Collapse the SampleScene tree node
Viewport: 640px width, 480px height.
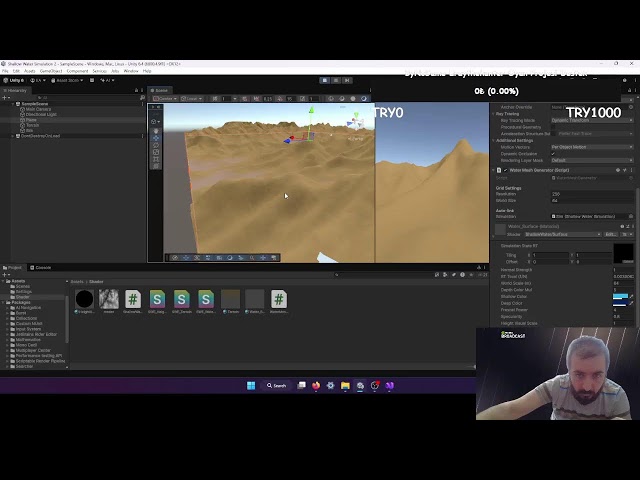click(13, 104)
